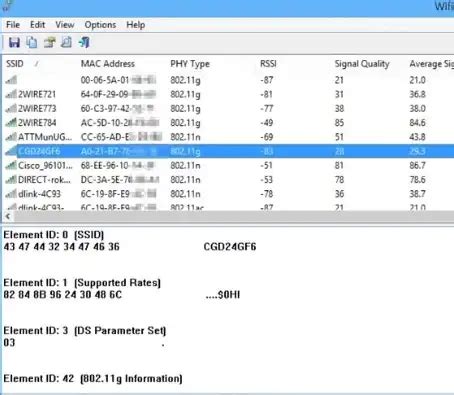Image resolution: width=454 pixels, height=395 pixels.
Task: Click the signal icon beside 2WIRE721
Action: [11, 94]
